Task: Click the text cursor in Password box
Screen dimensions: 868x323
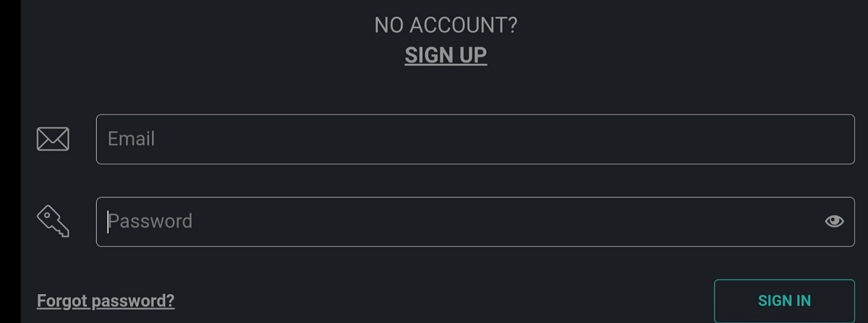Action: coord(109,222)
